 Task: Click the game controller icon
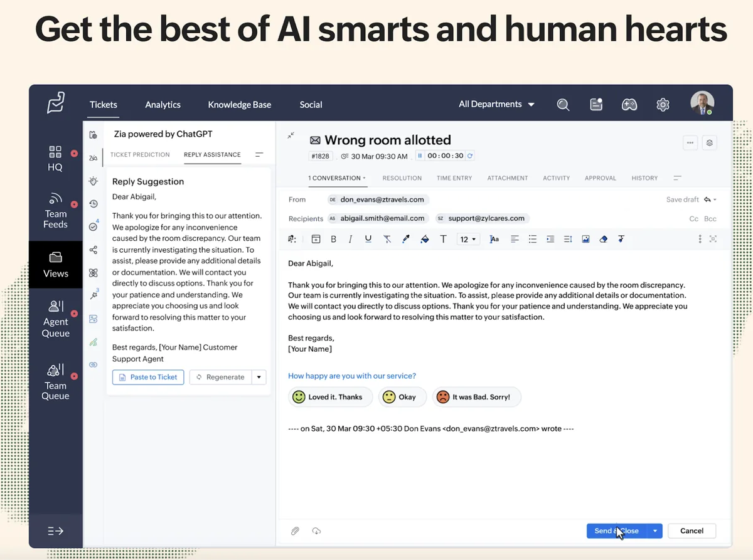[629, 105]
